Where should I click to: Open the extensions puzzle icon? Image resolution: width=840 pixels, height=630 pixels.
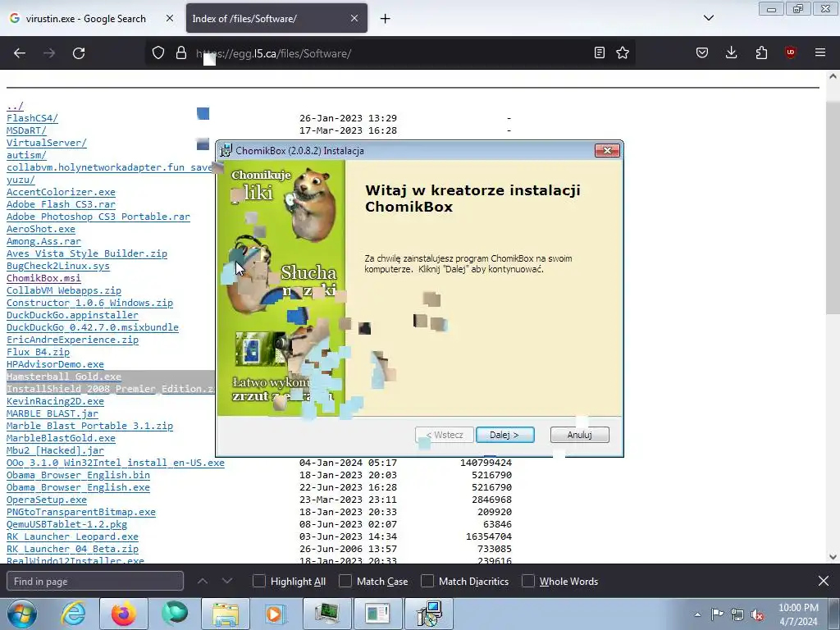761,52
